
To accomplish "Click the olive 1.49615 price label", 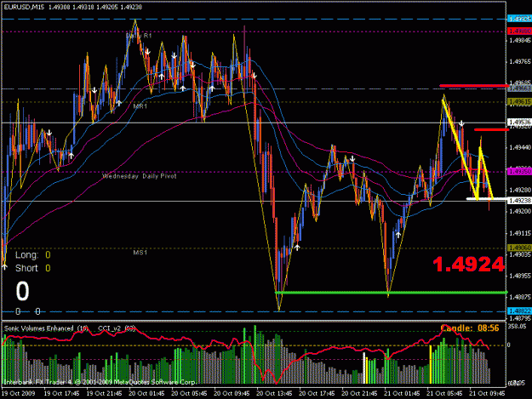I will [x=519, y=102].
